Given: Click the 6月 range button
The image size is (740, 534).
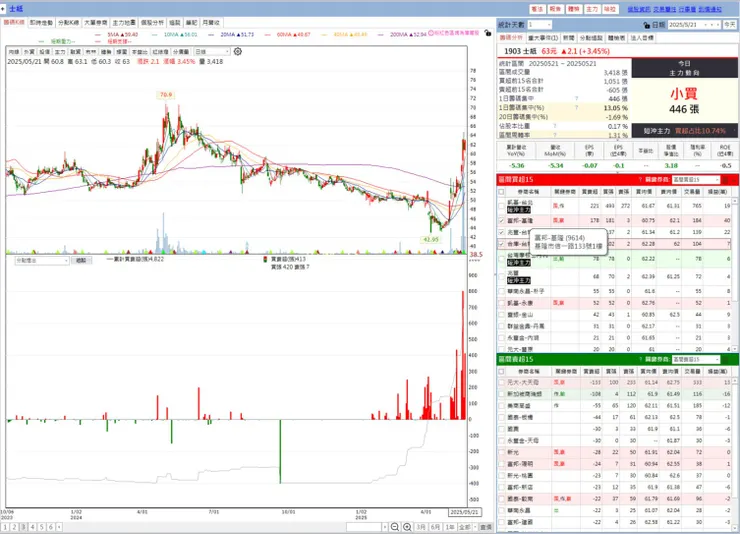Looking at the screenshot, I should [436, 527].
